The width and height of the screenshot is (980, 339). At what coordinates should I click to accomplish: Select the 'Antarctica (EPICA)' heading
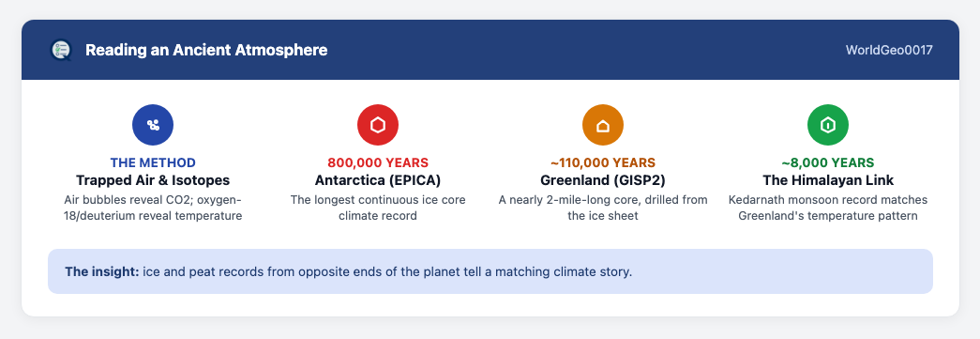click(x=378, y=180)
